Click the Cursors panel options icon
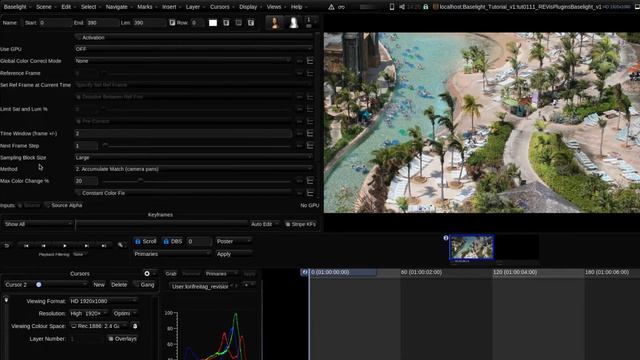This screenshot has width=640, height=360. [x=147, y=273]
